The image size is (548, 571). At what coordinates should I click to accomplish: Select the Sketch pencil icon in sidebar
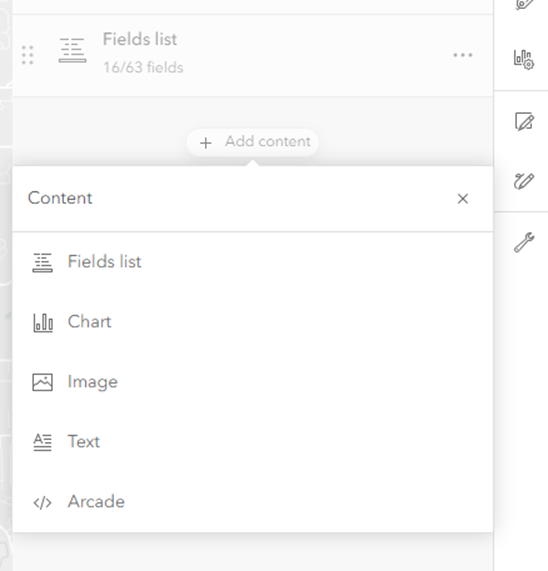[524, 181]
